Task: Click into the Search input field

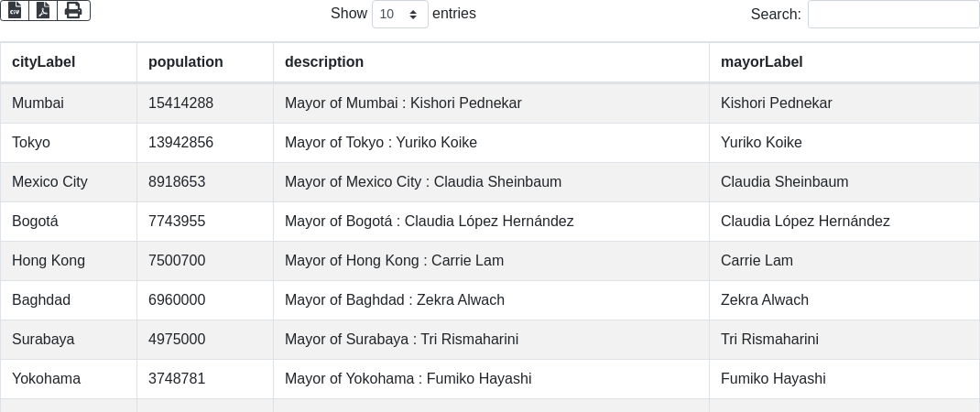Action: tap(893, 14)
